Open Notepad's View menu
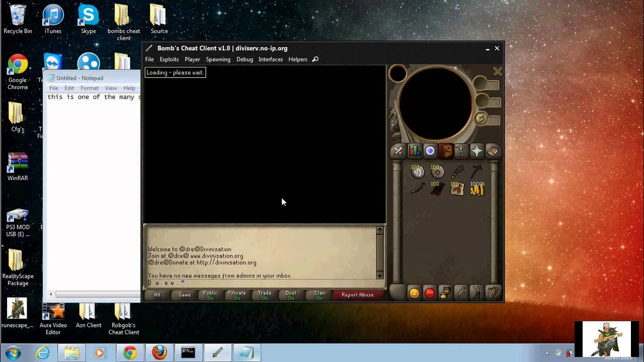The image size is (644, 362). (111, 88)
